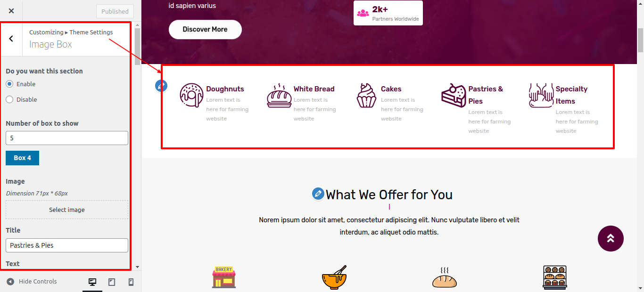Click the edit pencil beside the Doughnuts section
644x292 pixels.
[161, 86]
